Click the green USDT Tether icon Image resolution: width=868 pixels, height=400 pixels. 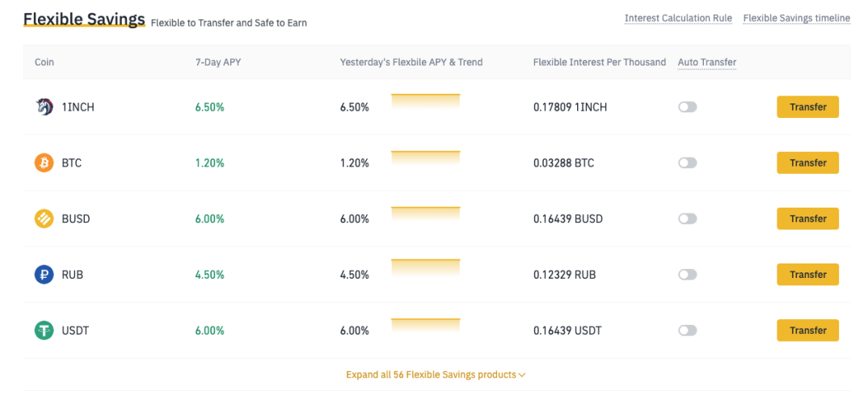tap(44, 331)
